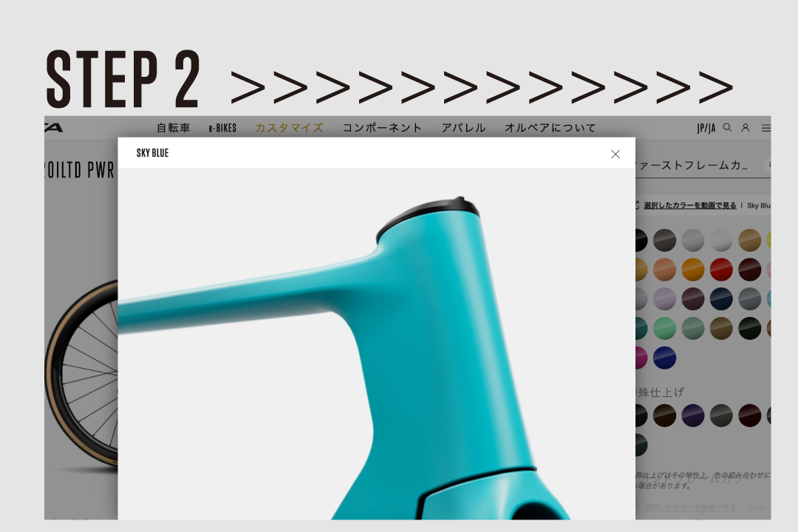Select the bright red color swatch
Screen dimensions: 798x532
(x=721, y=269)
